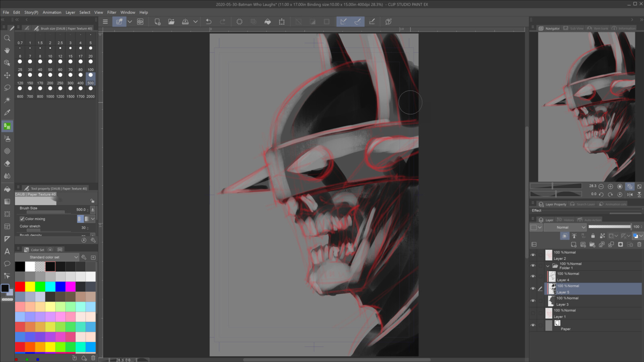Open the File menu
644x362 pixels.
(6, 12)
